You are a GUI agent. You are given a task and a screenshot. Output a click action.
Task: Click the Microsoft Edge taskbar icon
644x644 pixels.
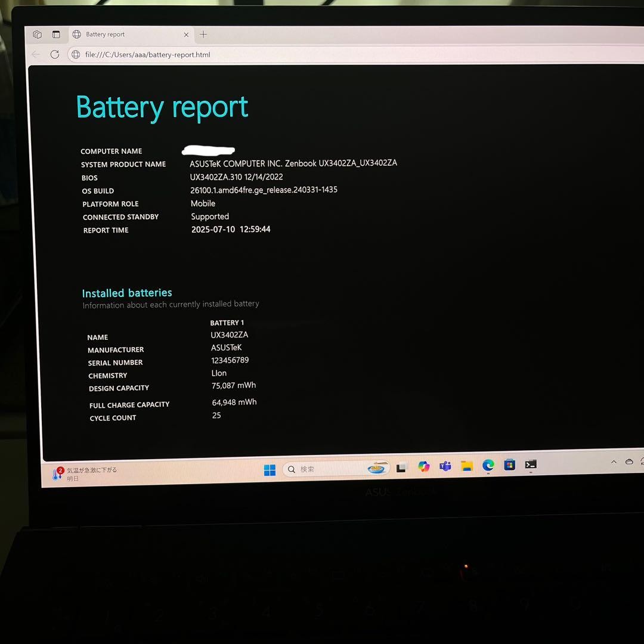[x=488, y=465]
